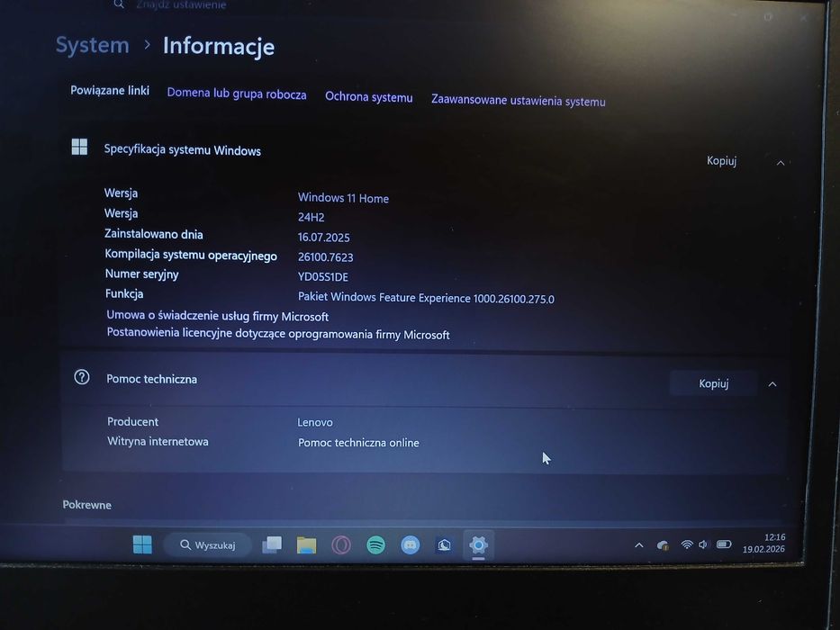The width and height of the screenshot is (840, 630).
Task: Click the Specyfikacja systemu Windows header
Action: click(183, 150)
